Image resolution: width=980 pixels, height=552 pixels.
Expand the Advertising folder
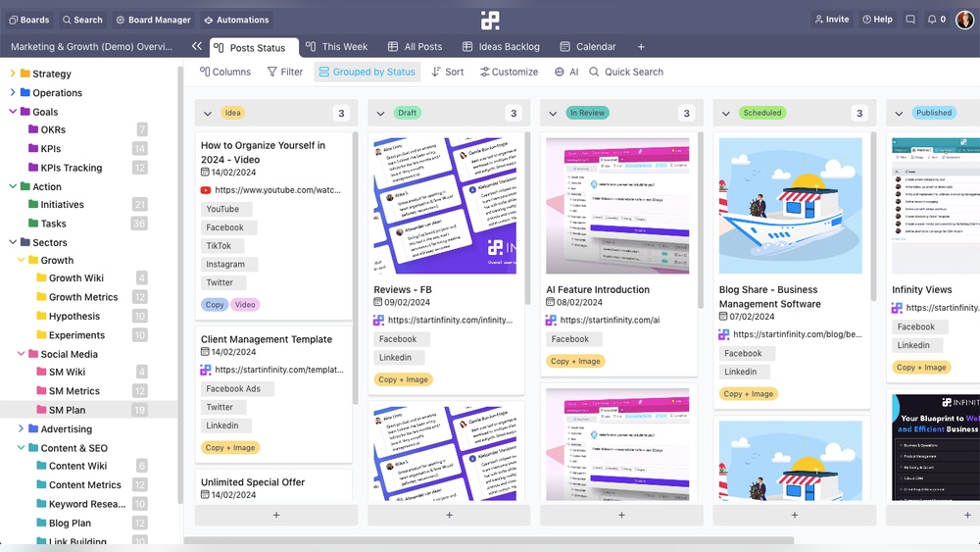[x=21, y=428]
